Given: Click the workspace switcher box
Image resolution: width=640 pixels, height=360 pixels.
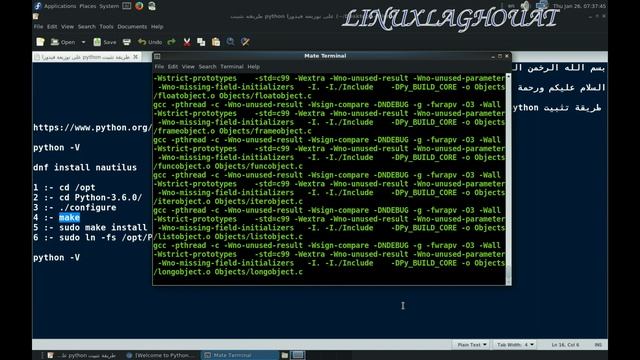Looking at the screenshot, I should tap(298, 355).
